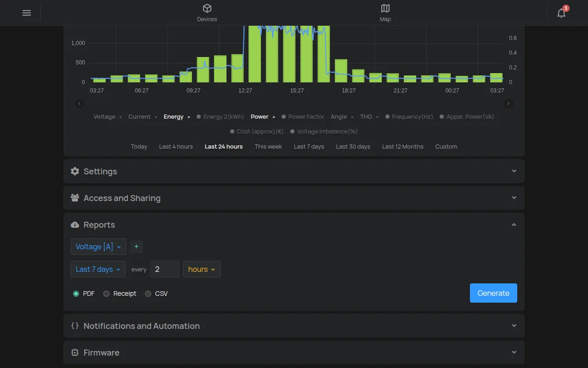Switch chart range to This week
Viewport: 588px width, 368px height.
point(268,146)
